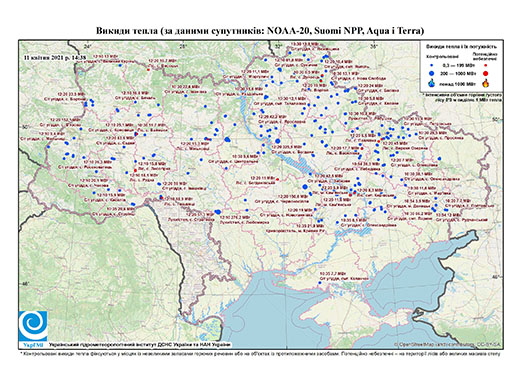Viewport: 520px width, 368px height.
Task: Select the blue marker below the '10:35 7,7 МВт' label
Action: 319,283
